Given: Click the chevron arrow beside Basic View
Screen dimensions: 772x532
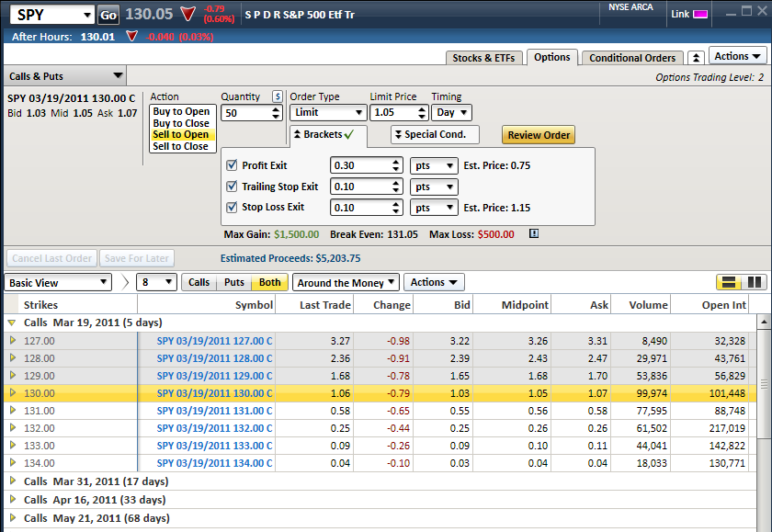Looking at the screenshot, I should coord(125,282).
